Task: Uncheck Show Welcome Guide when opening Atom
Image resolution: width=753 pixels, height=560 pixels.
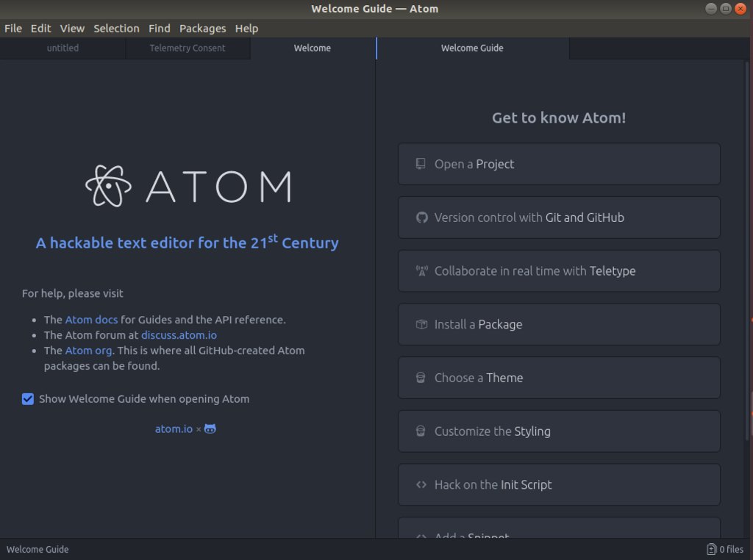Action: point(28,399)
